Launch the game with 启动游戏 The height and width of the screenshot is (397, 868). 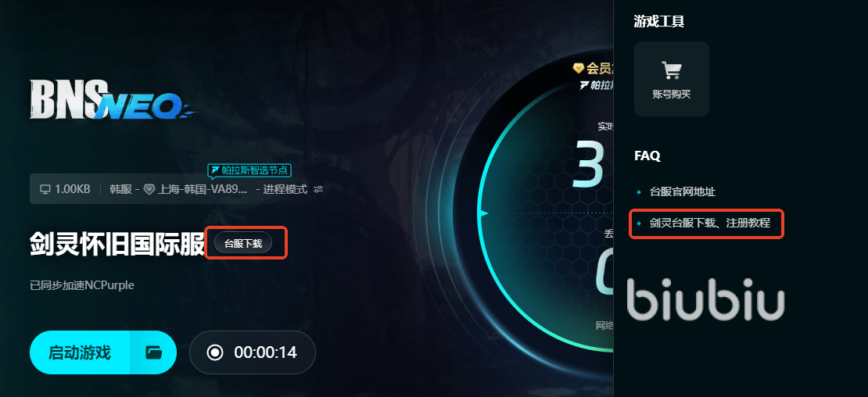click(x=80, y=352)
